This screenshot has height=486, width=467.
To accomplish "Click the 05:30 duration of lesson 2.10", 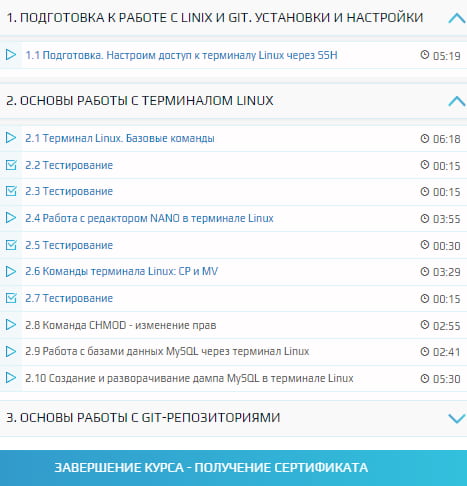I will click(446, 379).
